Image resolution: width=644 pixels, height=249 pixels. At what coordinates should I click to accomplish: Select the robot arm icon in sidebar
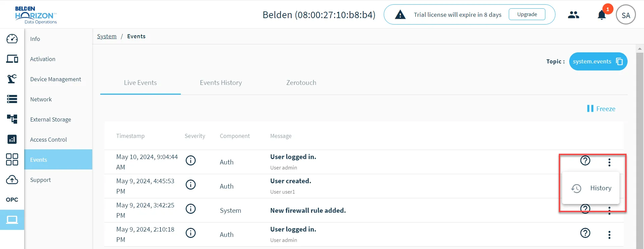point(12,79)
